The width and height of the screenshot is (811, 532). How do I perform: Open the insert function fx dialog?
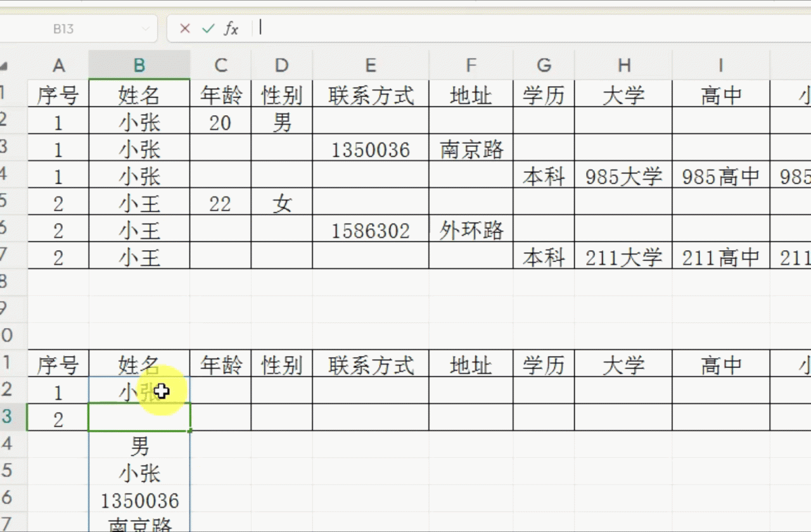point(231,28)
